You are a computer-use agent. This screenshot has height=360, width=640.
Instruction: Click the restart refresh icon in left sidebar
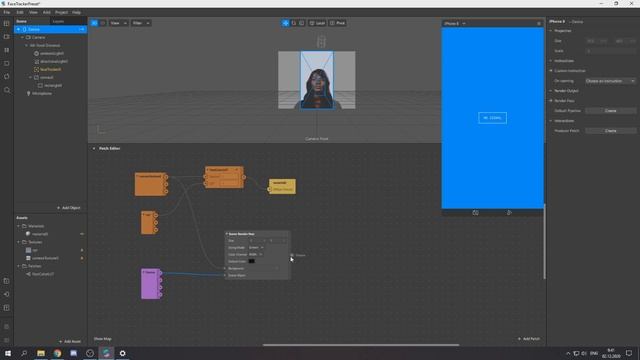[7, 77]
